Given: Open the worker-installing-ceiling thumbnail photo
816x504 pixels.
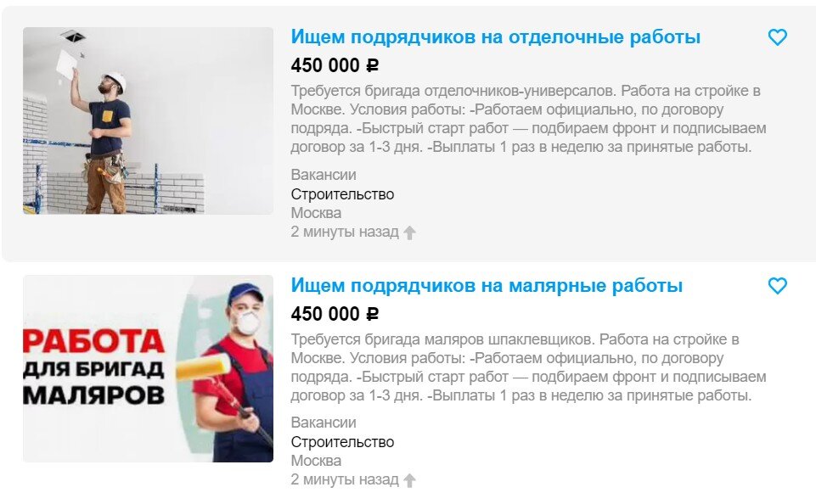Looking at the screenshot, I should point(148,120).
